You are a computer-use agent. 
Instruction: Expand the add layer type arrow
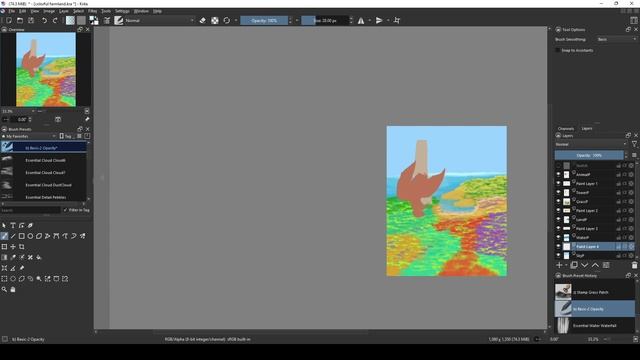[566, 265]
